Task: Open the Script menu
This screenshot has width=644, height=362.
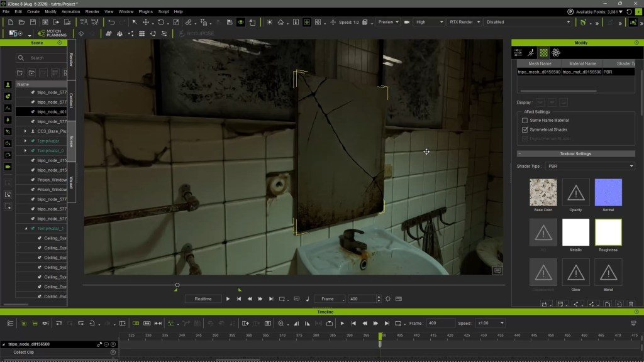Action: click(x=164, y=11)
